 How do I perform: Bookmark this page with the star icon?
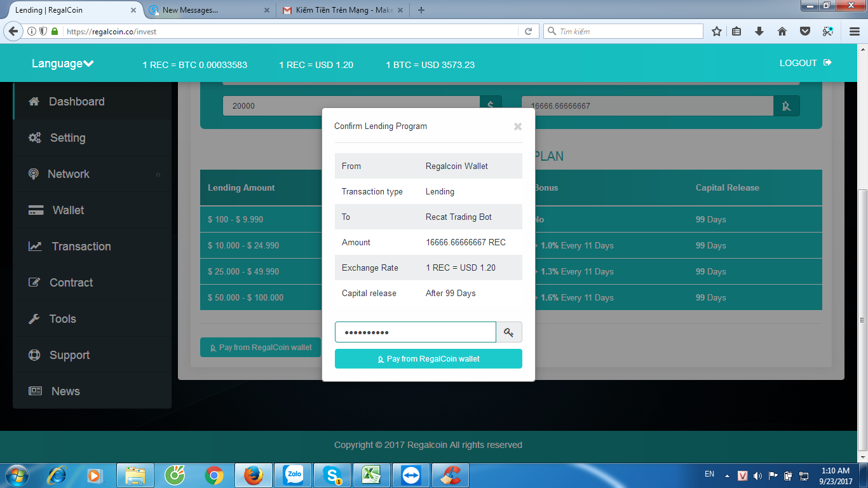[x=717, y=31]
